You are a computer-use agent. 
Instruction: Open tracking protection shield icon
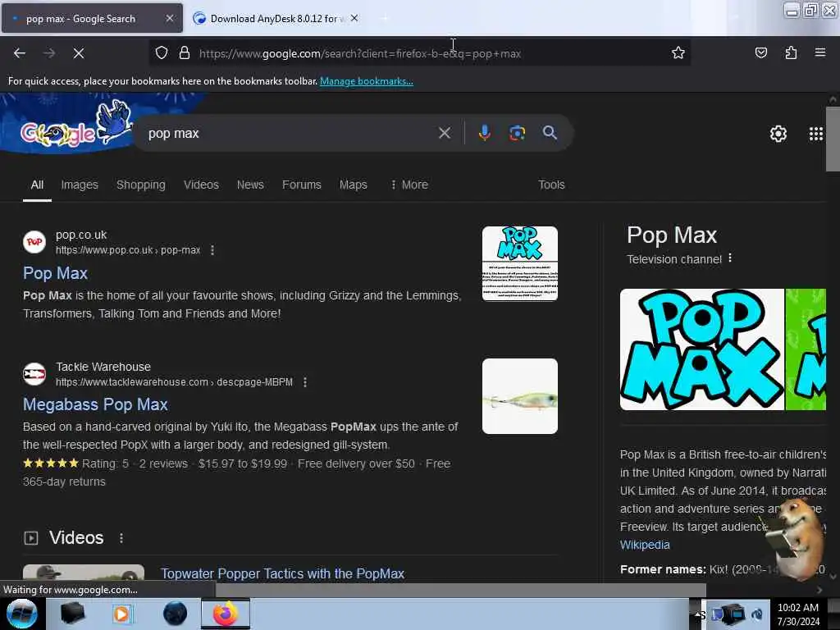(162, 52)
